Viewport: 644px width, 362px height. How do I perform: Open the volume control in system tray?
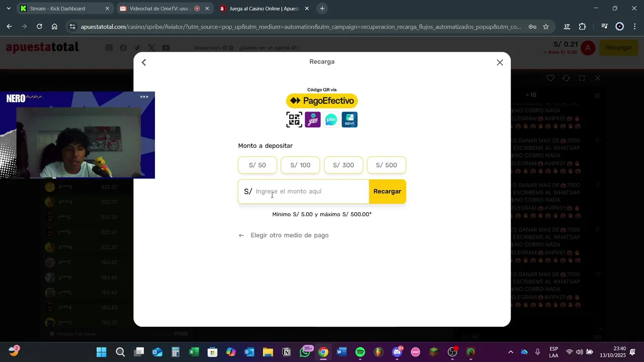point(579,352)
